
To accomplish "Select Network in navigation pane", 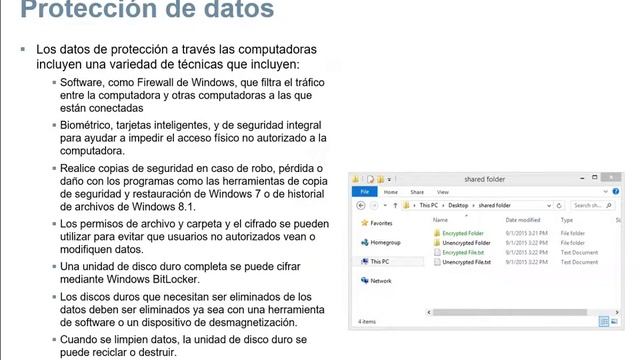I will coord(380,281).
